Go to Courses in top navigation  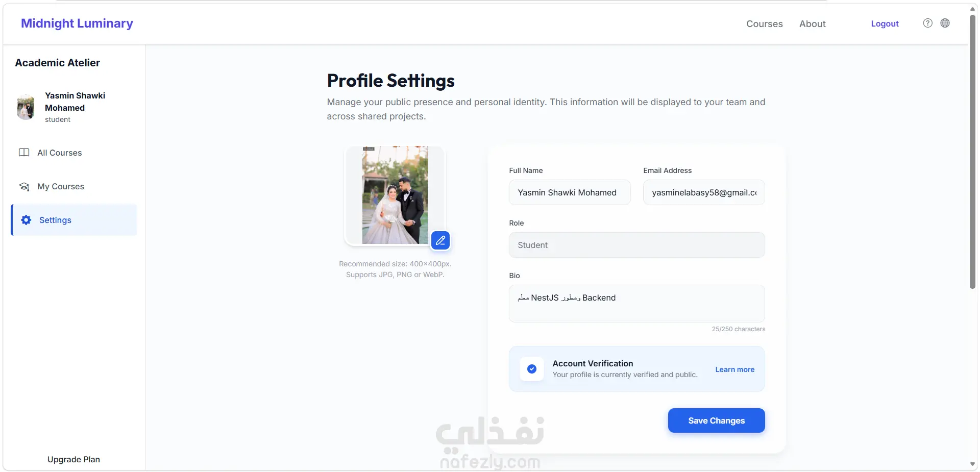click(x=764, y=24)
